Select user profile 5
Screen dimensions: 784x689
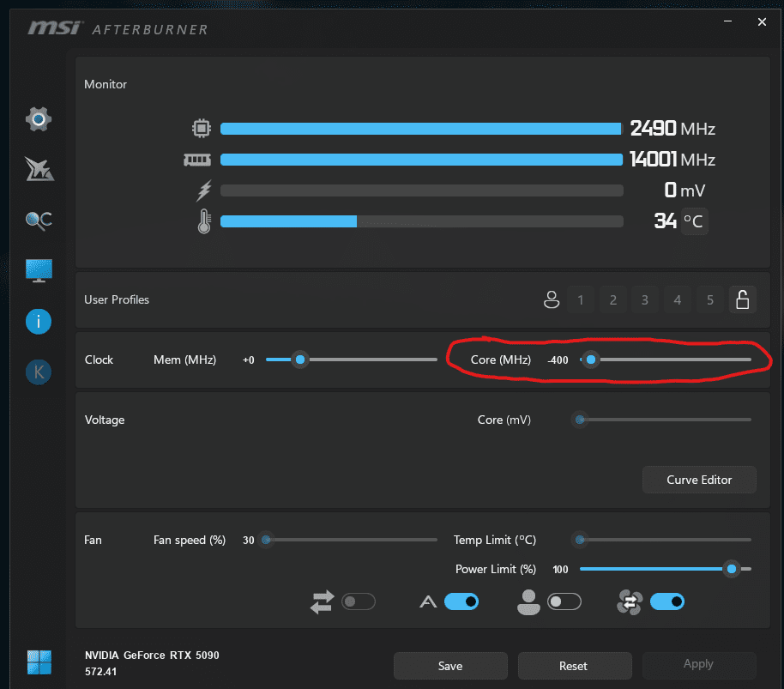click(x=710, y=299)
